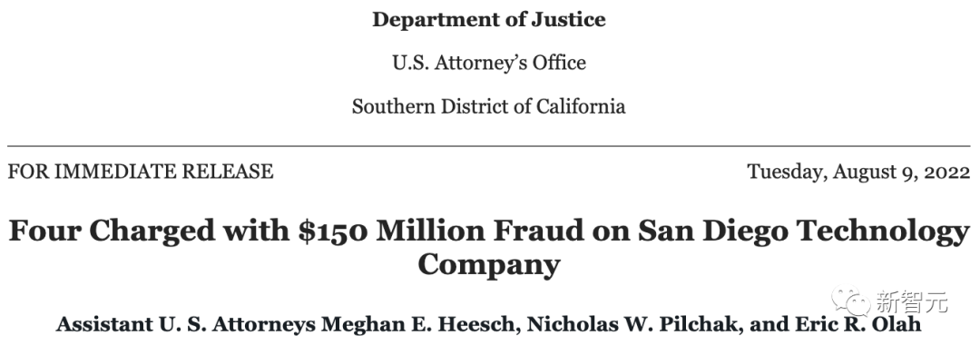
Task: Click the word Justice in header
Action: click(x=568, y=19)
